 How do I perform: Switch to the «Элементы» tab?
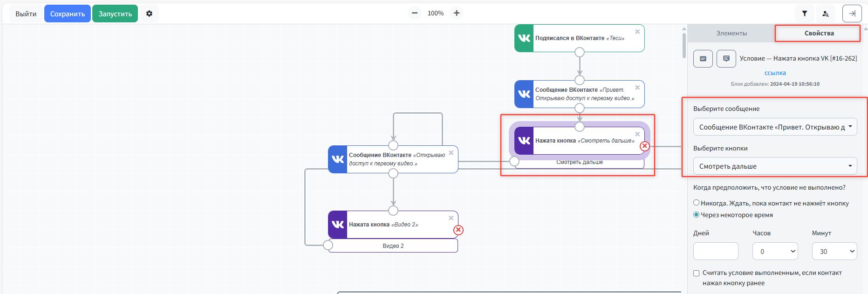[731, 33]
